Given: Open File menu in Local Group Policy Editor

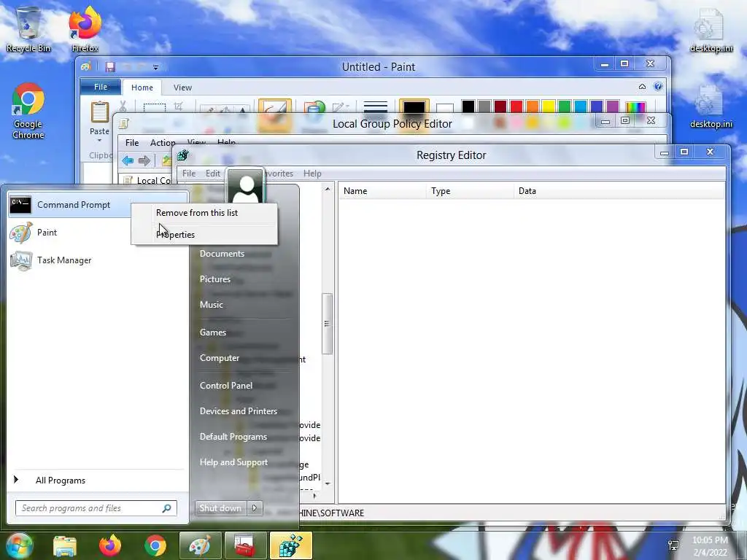Looking at the screenshot, I should [x=132, y=142].
